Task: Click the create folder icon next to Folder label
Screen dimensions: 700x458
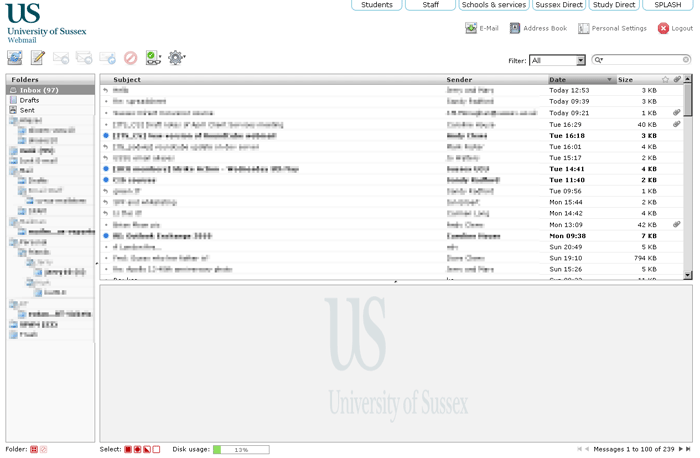Action: 34,449
